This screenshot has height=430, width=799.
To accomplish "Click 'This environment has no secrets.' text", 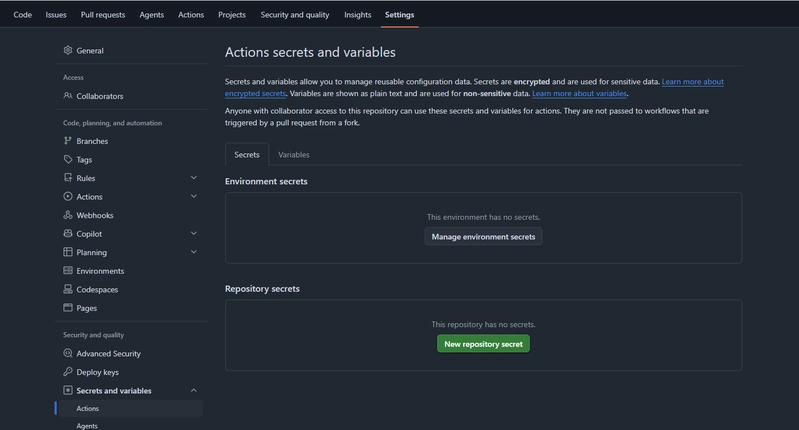I will tap(484, 217).
